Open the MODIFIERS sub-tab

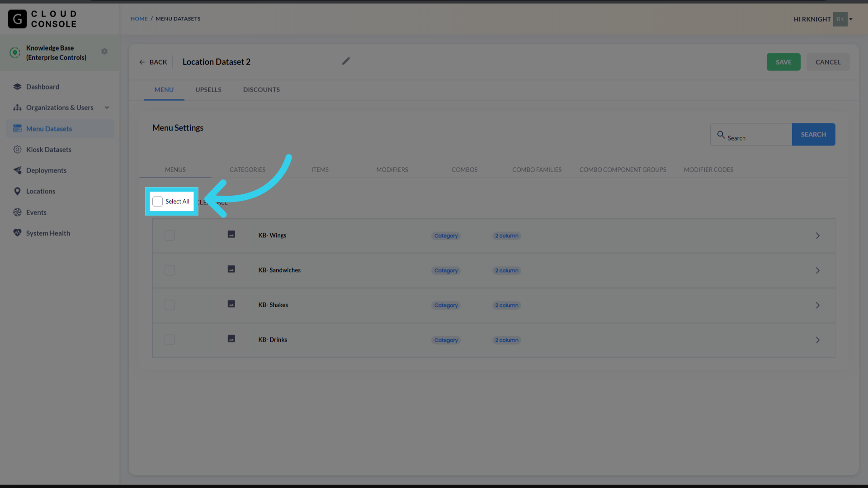pos(392,170)
